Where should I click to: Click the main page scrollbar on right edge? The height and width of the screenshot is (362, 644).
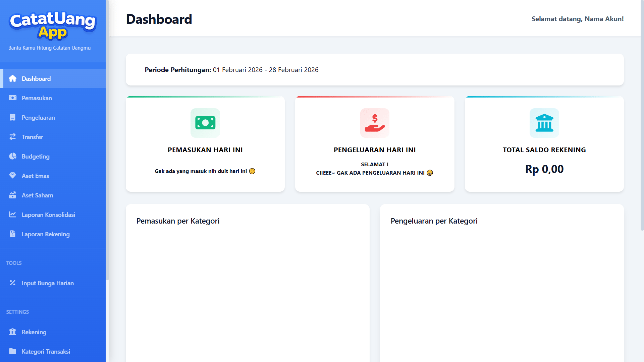pos(642,115)
